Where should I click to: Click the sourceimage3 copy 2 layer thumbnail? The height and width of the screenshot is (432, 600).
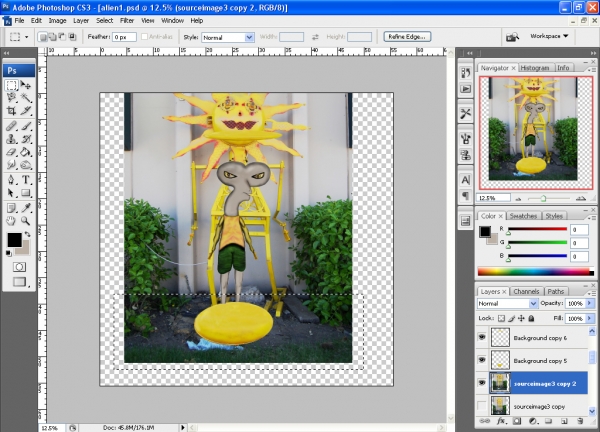click(x=500, y=383)
